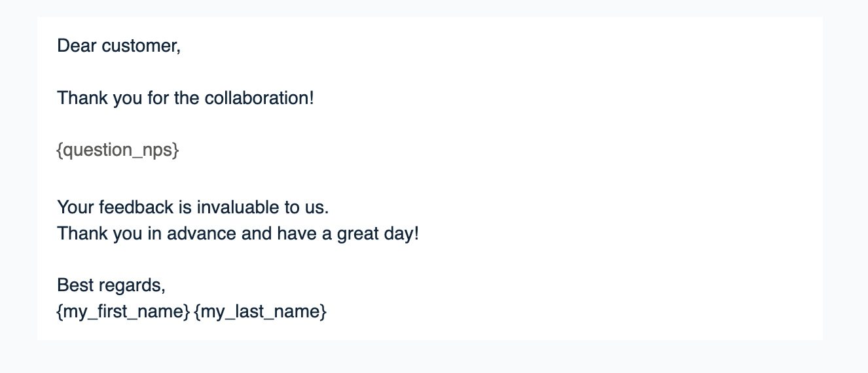Click the "Thank you for the collaboration!" line
Screen dimensions: 868x373
click(185, 98)
